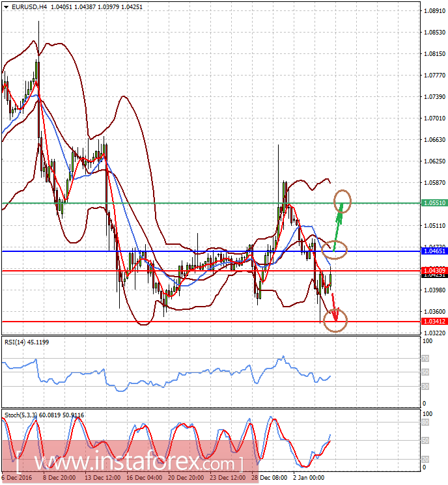Select the blue 1.04651 price level label
This screenshot has width=448, height=485.
[x=435, y=251]
